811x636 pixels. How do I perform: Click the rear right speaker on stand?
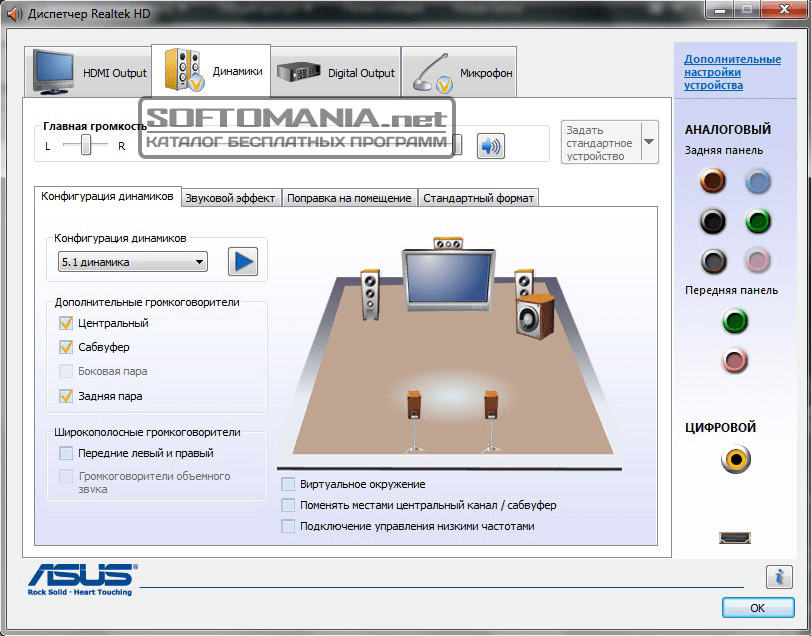[491, 421]
